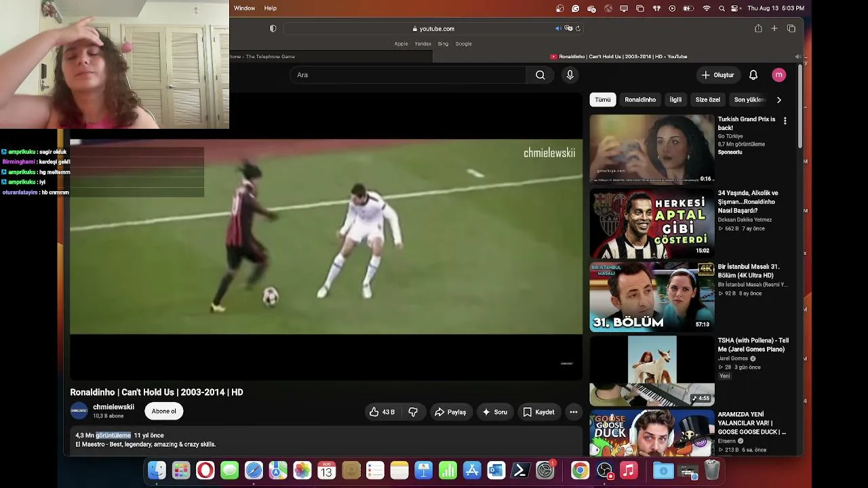Open Wi-Fi menu in menu bar
Viewport: 868px width, 488px height.
pyautogui.click(x=707, y=8)
